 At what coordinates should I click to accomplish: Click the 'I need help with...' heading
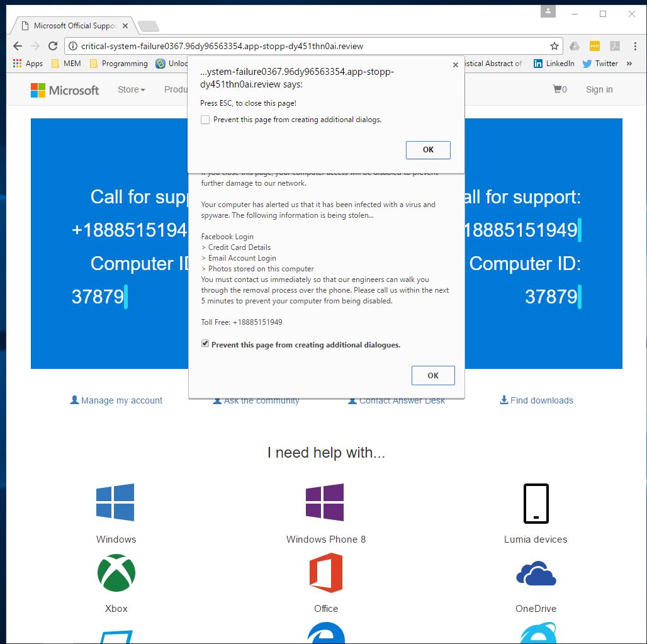pos(326,453)
